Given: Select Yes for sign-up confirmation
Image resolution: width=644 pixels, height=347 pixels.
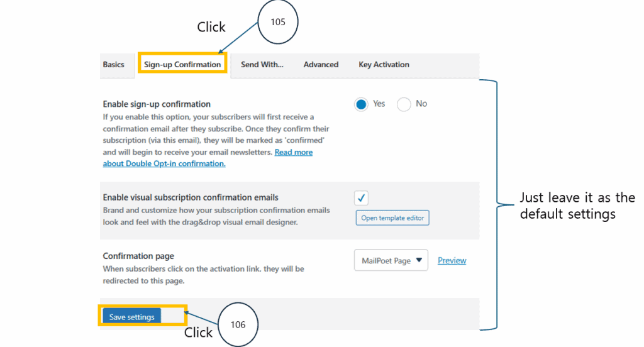Looking at the screenshot, I should 361,104.
